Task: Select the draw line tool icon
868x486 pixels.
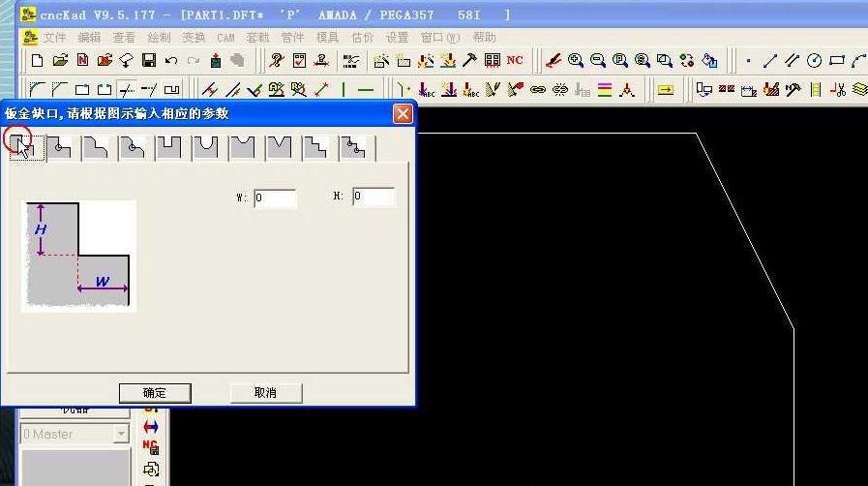Action: [770, 60]
